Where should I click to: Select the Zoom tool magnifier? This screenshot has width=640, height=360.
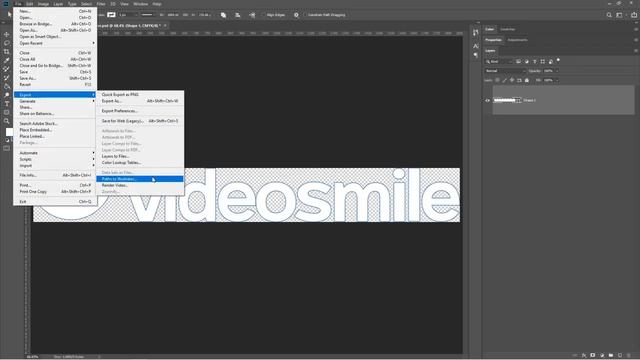tap(7, 121)
